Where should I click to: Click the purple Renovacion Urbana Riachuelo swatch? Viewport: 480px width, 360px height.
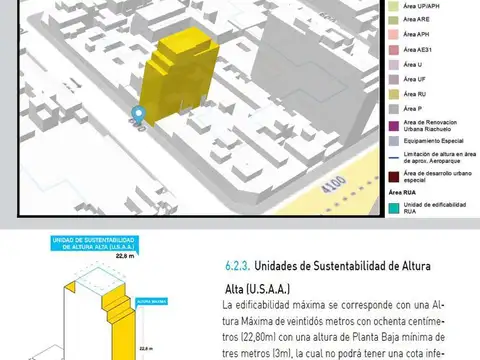394,126
